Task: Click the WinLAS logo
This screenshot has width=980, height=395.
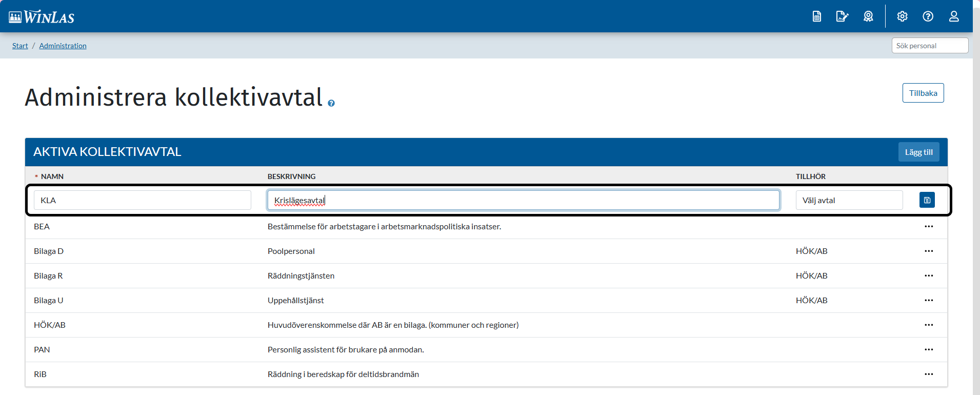Action: point(42,17)
